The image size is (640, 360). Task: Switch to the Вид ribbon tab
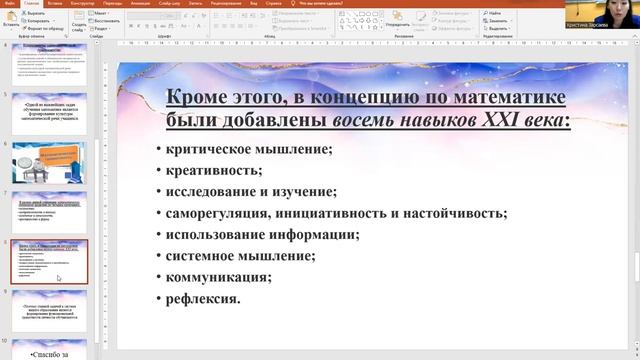coord(253,3)
